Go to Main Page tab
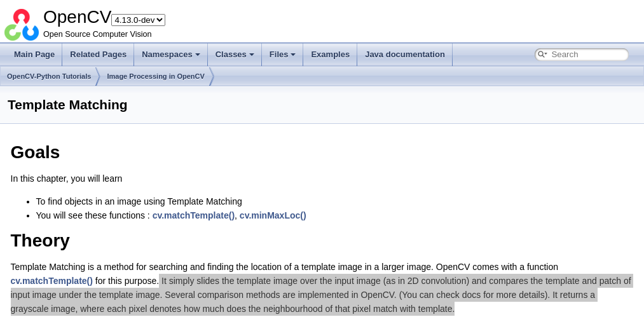 pos(34,55)
